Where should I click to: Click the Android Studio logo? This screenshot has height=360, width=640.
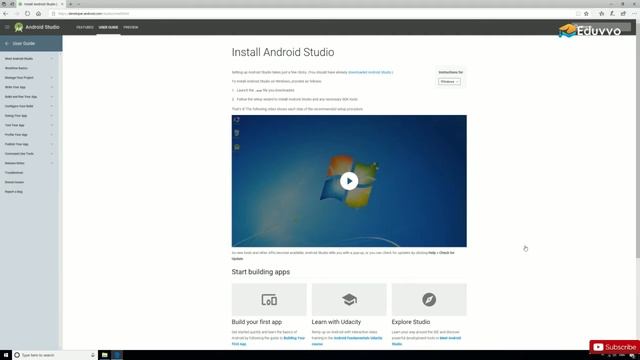[19, 27]
